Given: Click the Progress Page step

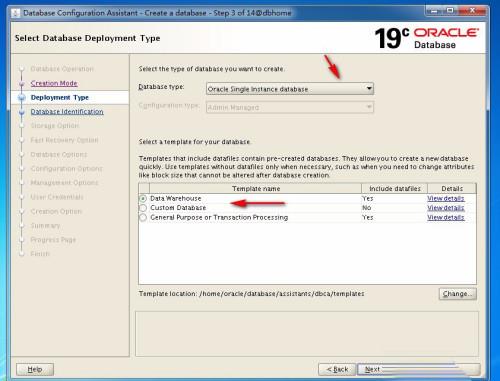Looking at the screenshot, I should click(53, 240).
